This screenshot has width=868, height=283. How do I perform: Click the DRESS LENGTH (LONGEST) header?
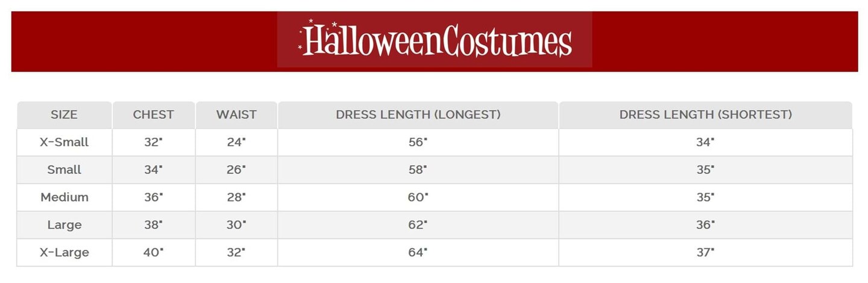click(x=418, y=114)
